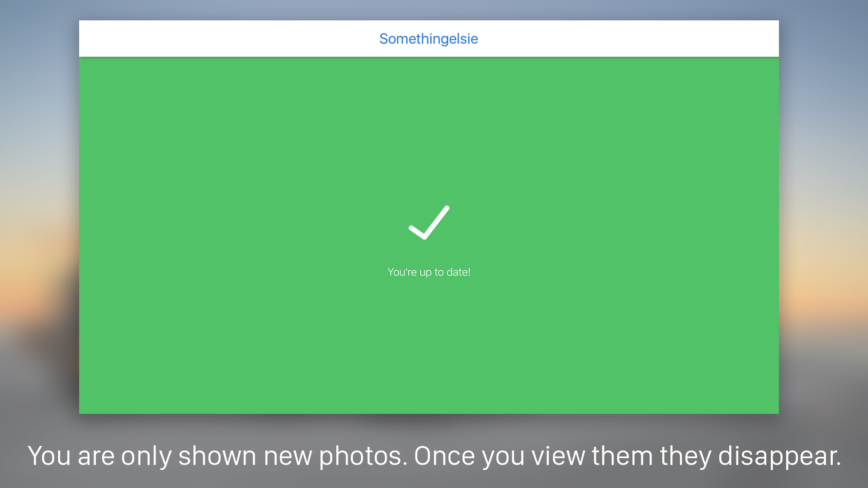Select the "You're up to date!" message
Screen dimensions: 868x488
point(429,272)
